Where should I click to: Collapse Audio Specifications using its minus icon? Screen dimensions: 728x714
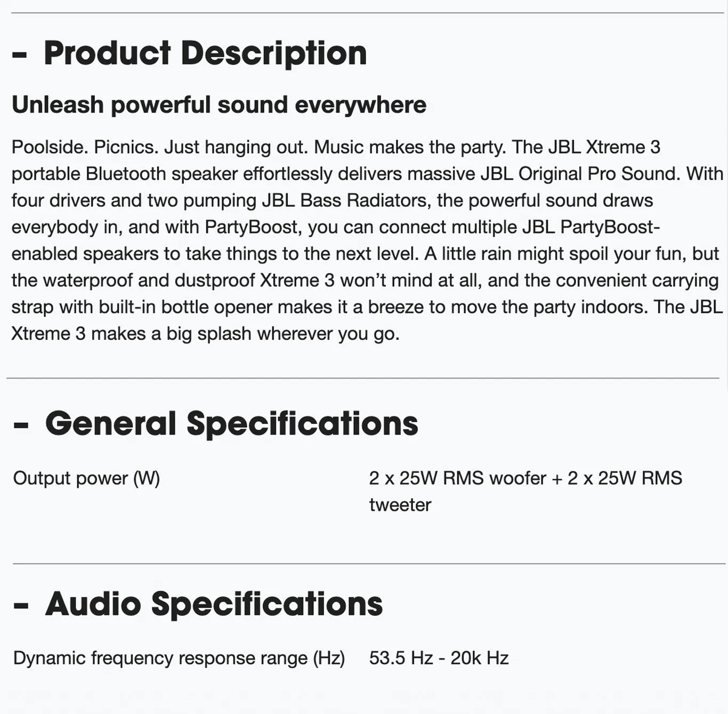(21, 605)
